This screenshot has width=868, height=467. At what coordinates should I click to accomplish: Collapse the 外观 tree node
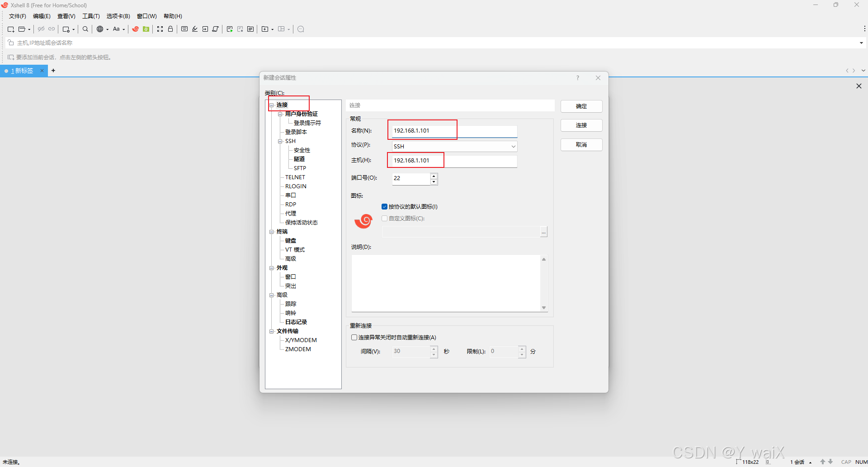pos(272,268)
